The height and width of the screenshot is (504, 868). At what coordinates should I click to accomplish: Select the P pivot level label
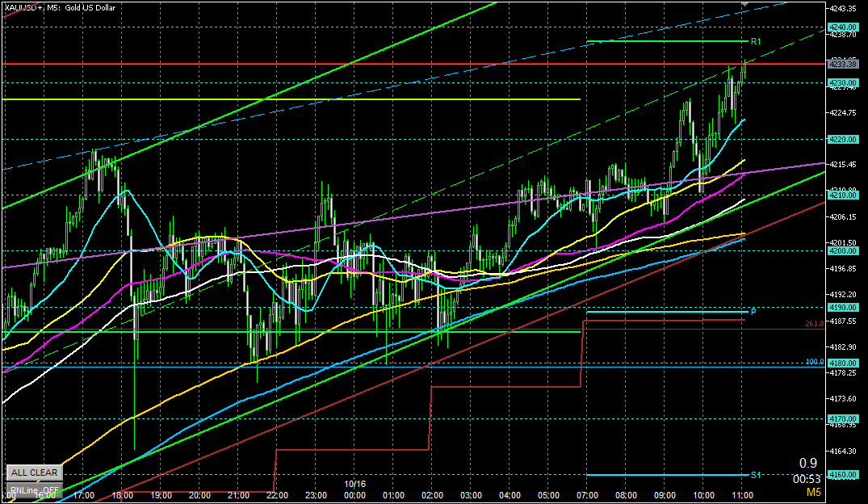(x=753, y=312)
